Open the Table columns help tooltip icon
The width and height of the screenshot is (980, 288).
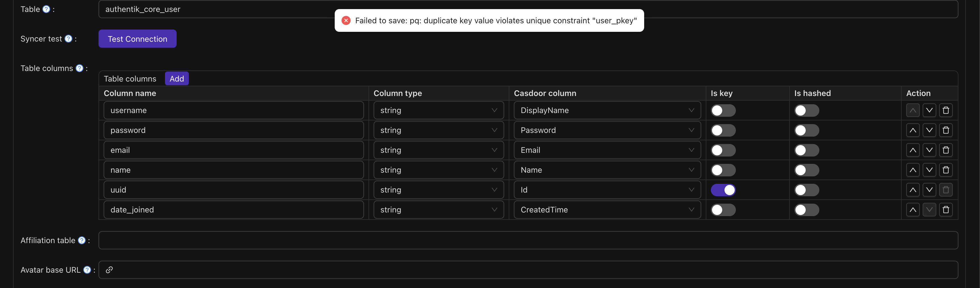coord(79,68)
